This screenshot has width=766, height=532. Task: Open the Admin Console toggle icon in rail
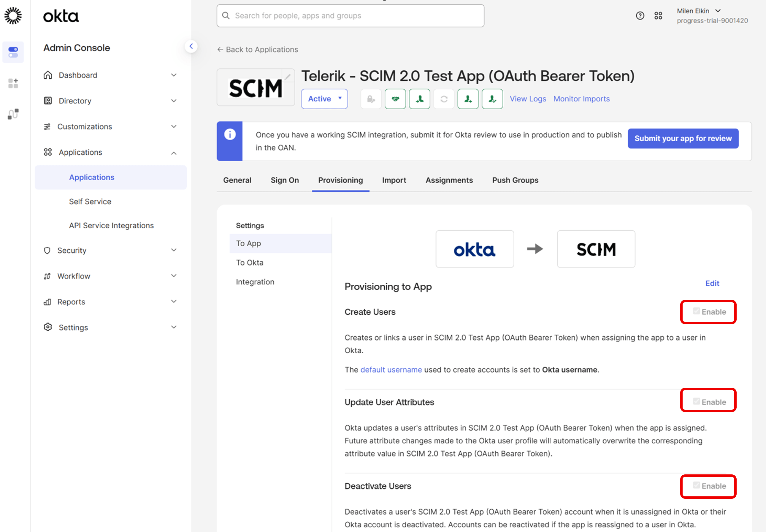(x=13, y=52)
